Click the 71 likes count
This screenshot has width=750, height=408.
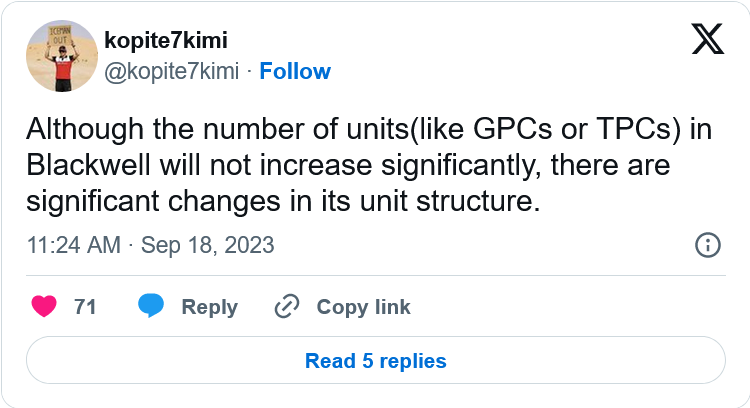coord(85,307)
